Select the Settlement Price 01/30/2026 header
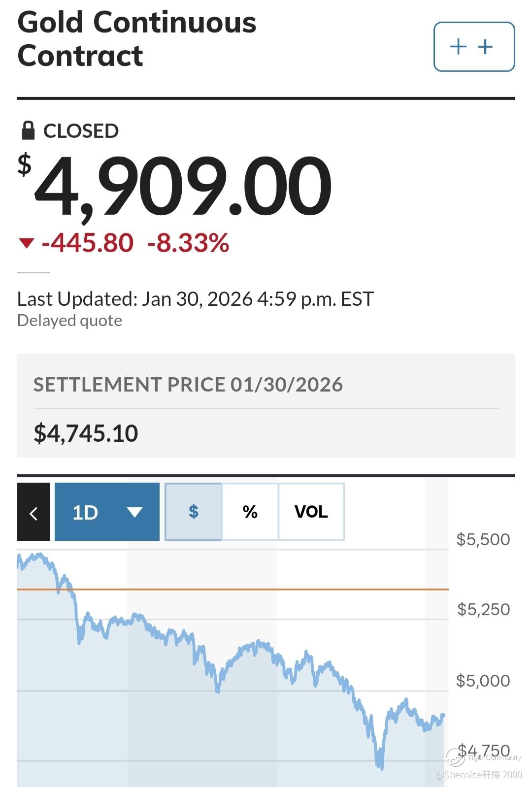 click(x=188, y=385)
